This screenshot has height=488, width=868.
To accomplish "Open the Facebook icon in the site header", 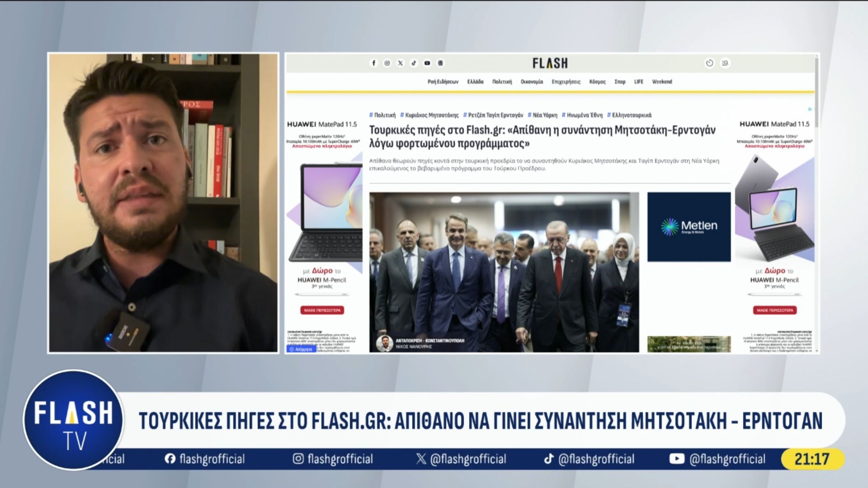I will [x=374, y=63].
